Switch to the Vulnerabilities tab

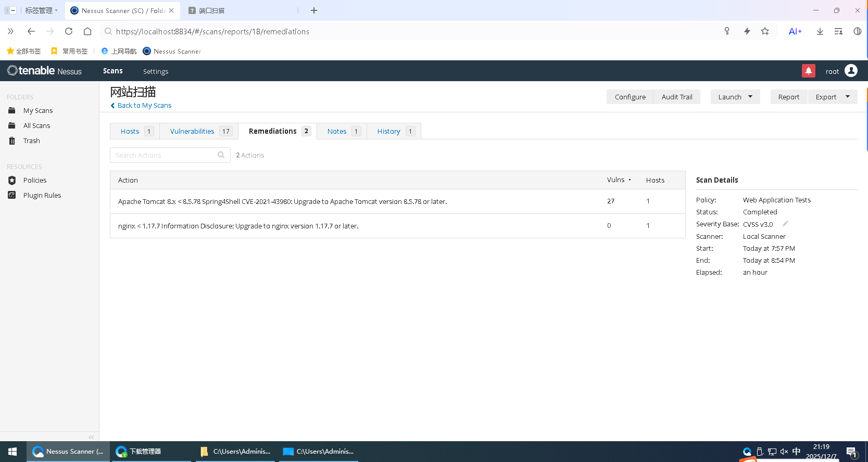[x=192, y=131]
